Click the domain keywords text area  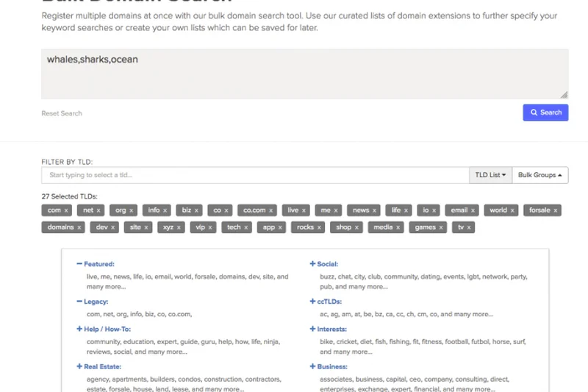(305, 74)
